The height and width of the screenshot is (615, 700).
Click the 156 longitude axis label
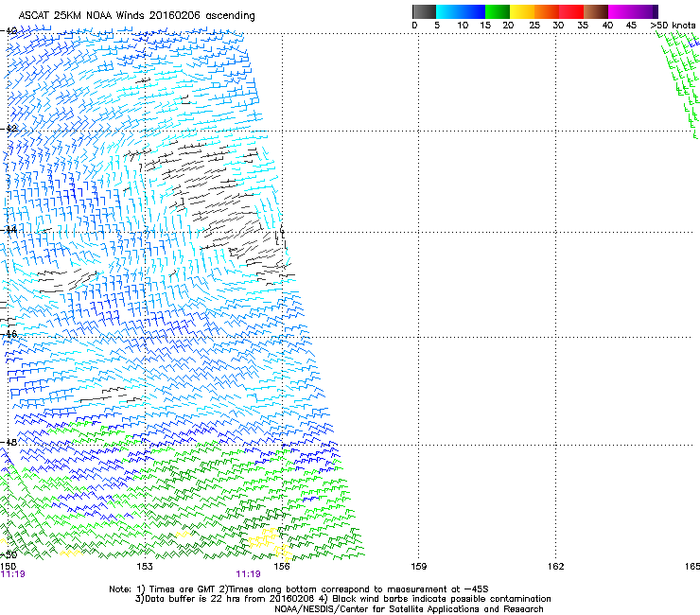click(x=282, y=567)
